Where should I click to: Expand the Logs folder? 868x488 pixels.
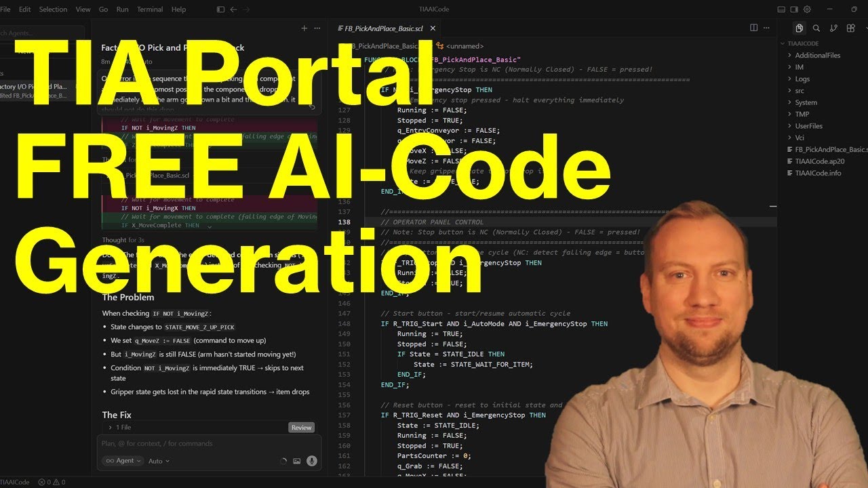pyautogui.click(x=802, y=79)
